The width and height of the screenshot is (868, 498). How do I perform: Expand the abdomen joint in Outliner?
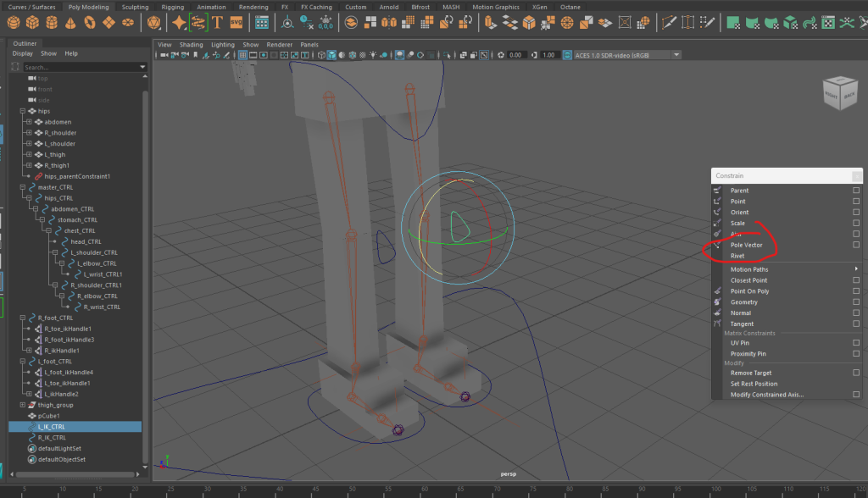(30, 122)
